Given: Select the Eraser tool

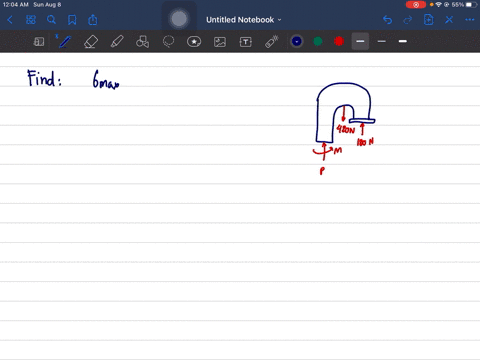Looking at the screenshot, I should (x=91, y=42).
